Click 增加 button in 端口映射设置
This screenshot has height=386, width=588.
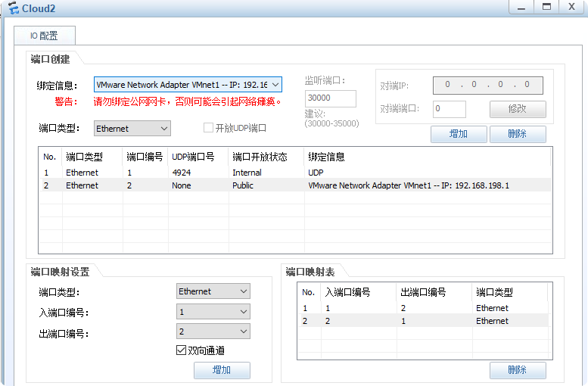tap(222, 370)
